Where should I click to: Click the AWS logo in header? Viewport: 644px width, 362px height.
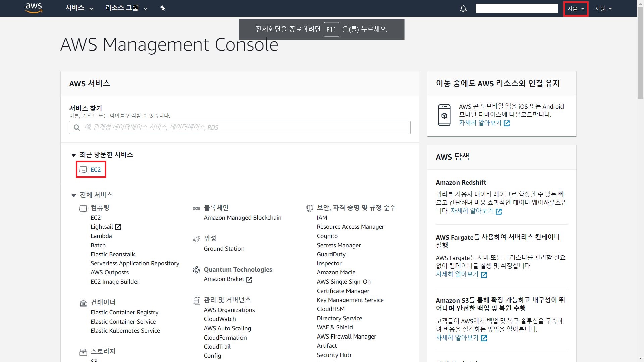click(x=34, y=8)
